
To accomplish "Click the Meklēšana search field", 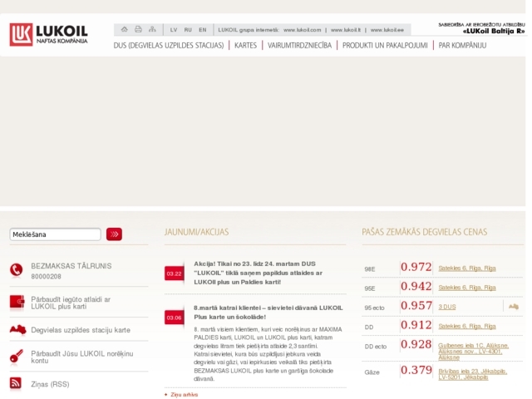I will tap(56, 234).
